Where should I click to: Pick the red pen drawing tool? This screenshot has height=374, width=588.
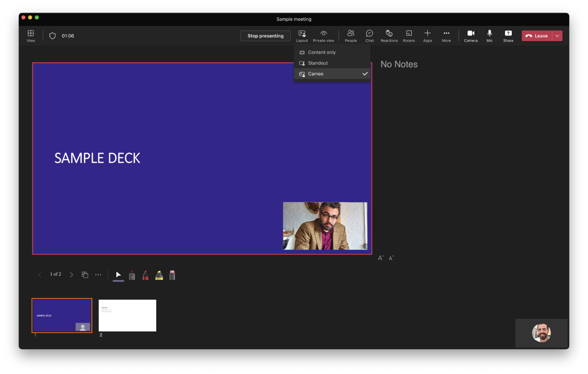click(x=145, y=275)
